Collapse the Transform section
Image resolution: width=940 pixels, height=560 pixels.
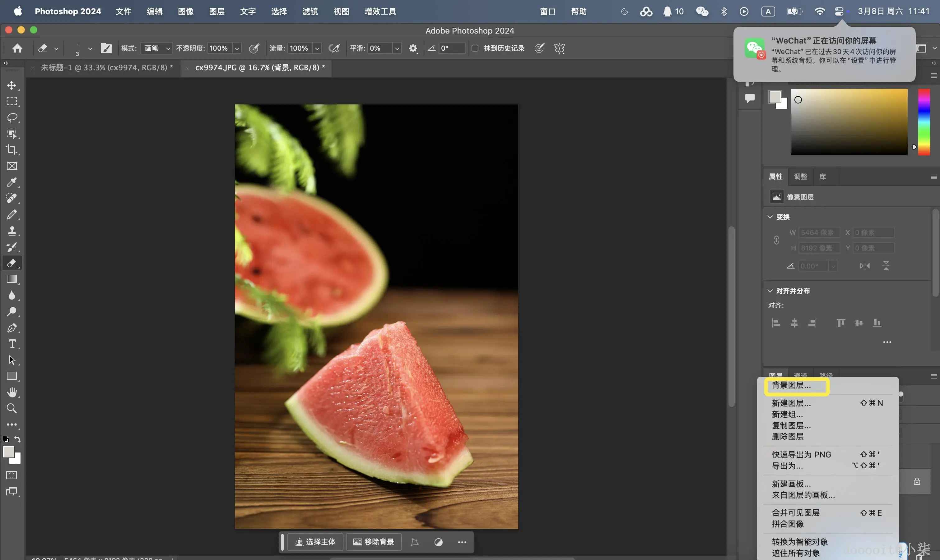click(770, 217)
